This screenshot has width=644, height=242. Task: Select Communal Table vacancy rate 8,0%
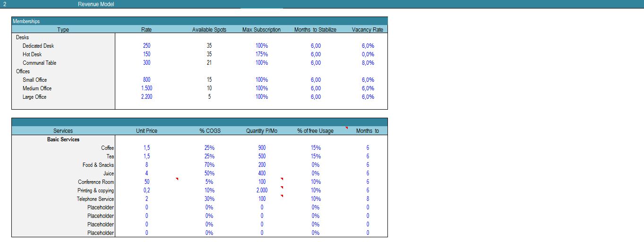[x=368, y=63]
